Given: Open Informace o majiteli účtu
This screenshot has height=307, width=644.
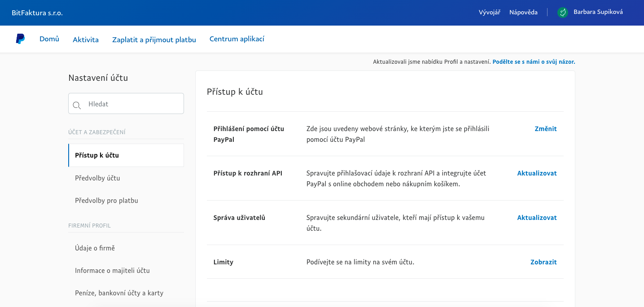Looking at the screenshot, I should pyautogui.click(x=112, y=271).
